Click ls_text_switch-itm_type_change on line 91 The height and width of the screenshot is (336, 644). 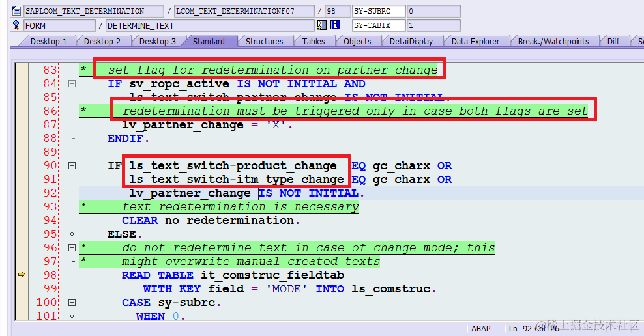tap(237, 180)
